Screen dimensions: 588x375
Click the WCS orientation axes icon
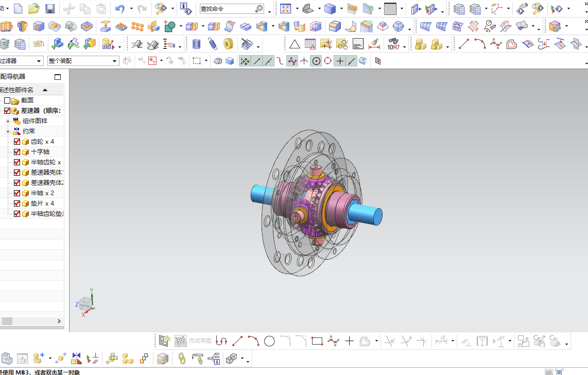click(497, 8)
